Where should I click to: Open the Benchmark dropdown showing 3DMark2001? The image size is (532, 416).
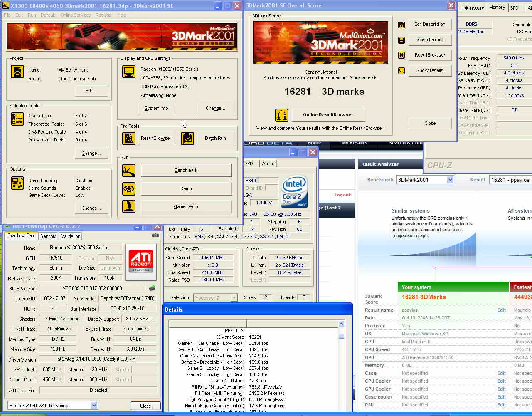click(450, 180)
